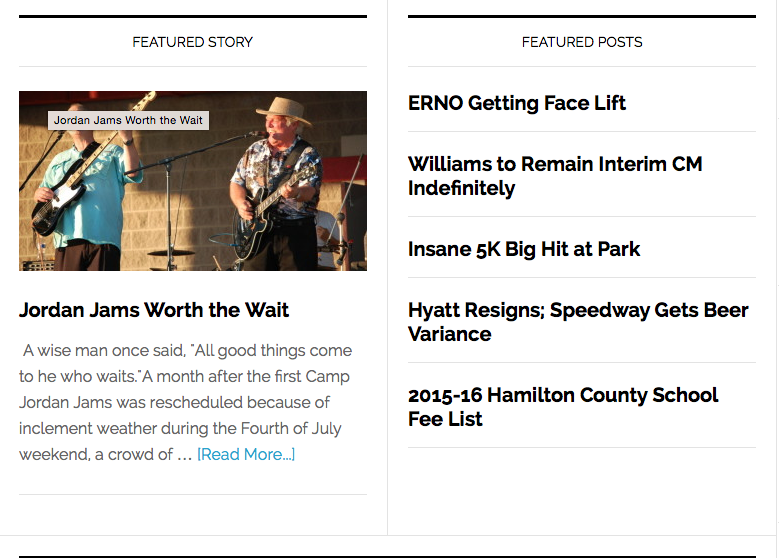The image size is (779, 558).
Task: Open the Jordan Jams featured story photo
Action: [x=193, y=181]
